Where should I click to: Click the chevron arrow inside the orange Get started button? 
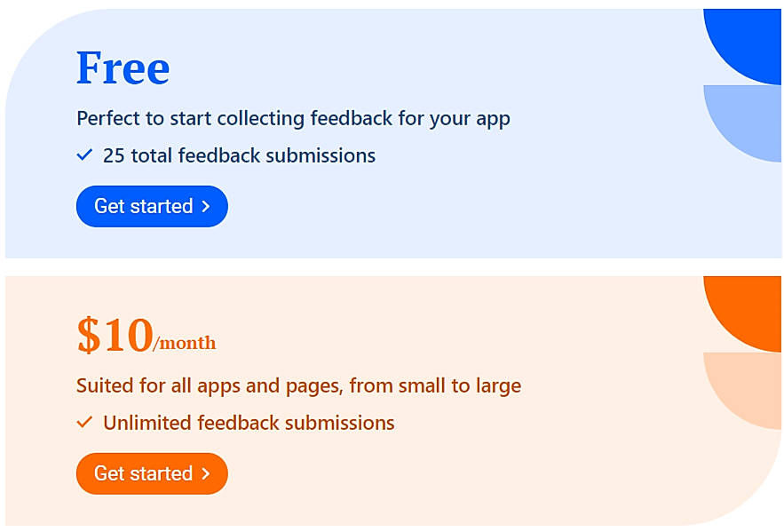point(207,473)
